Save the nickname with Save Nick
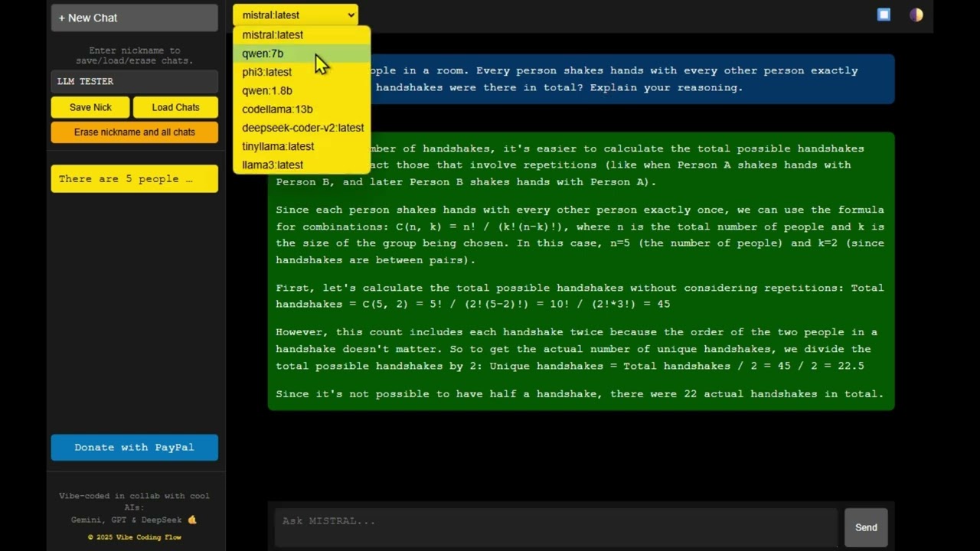Screen dimensions: 980x551 (x=90, y=107)
